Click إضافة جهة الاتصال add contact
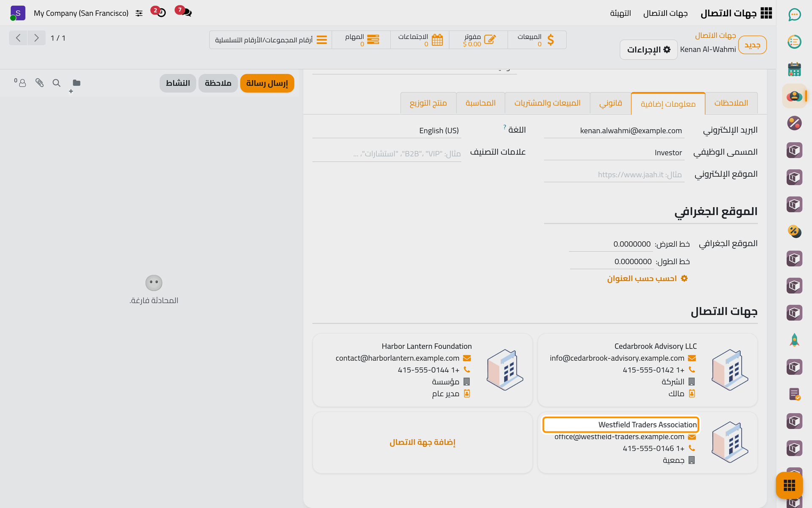The image size is (812, 508). click(422, 442)
